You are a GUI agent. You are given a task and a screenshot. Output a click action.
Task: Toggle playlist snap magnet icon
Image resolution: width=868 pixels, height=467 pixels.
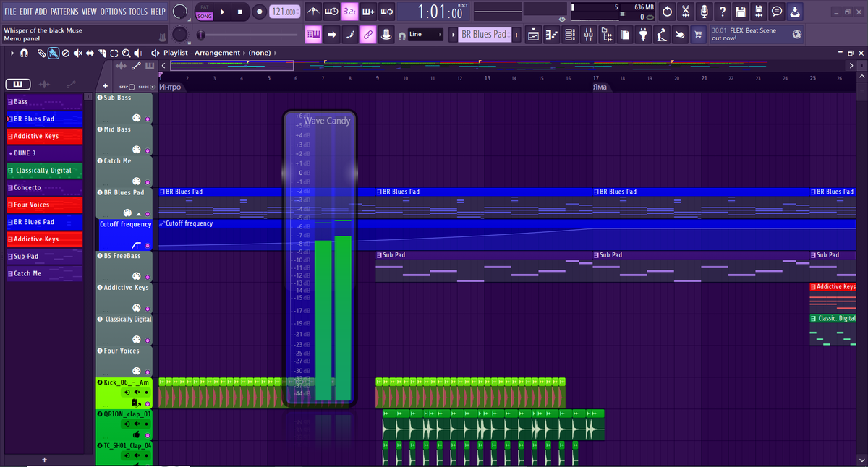click(24, 53)
